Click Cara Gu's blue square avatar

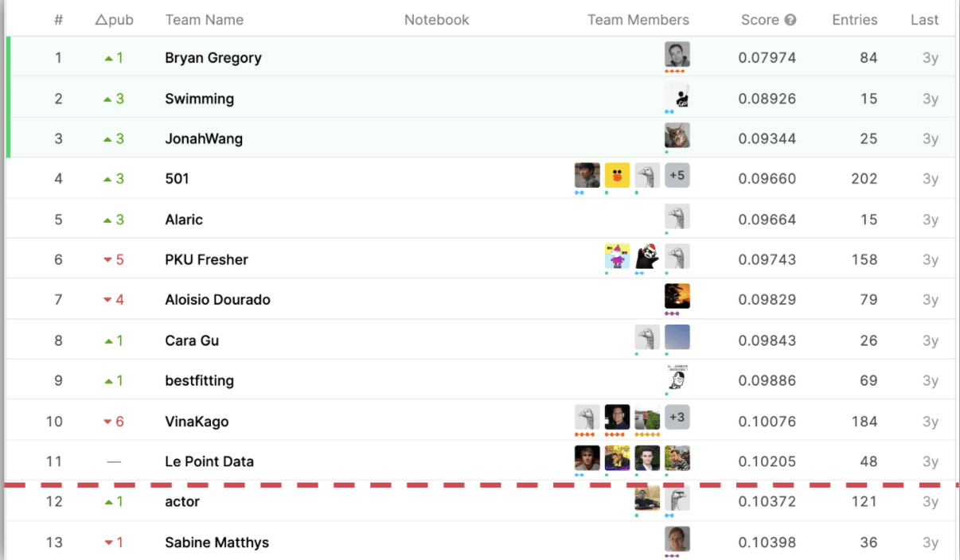pos(677,337)
